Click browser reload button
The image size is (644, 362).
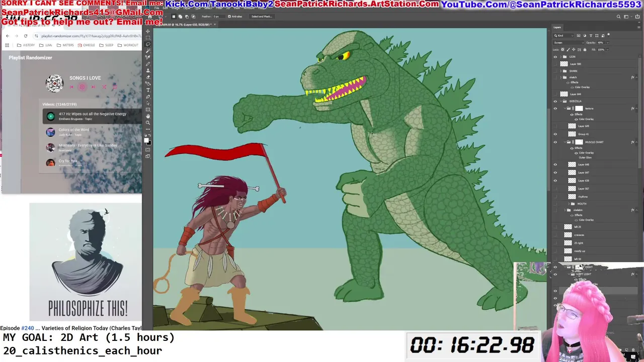(x=26, y=36)
